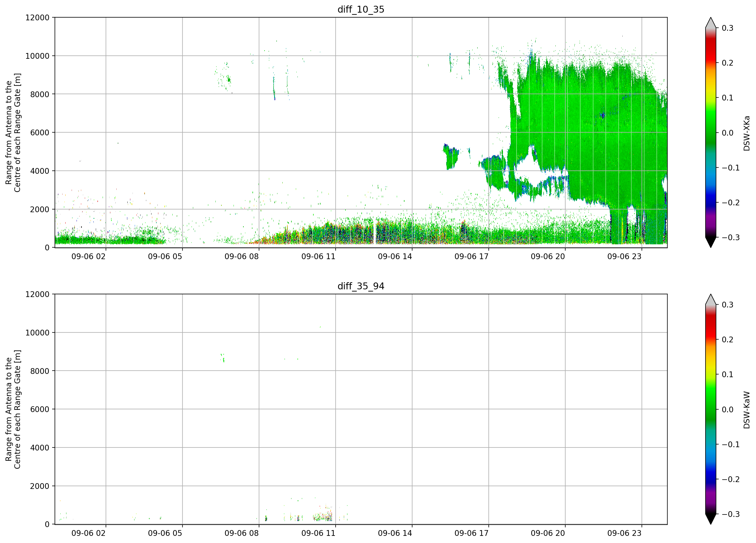
Task: Click the '0.2' tick on the DSW-XKa colorbar
Action: [x=728, y=63]
